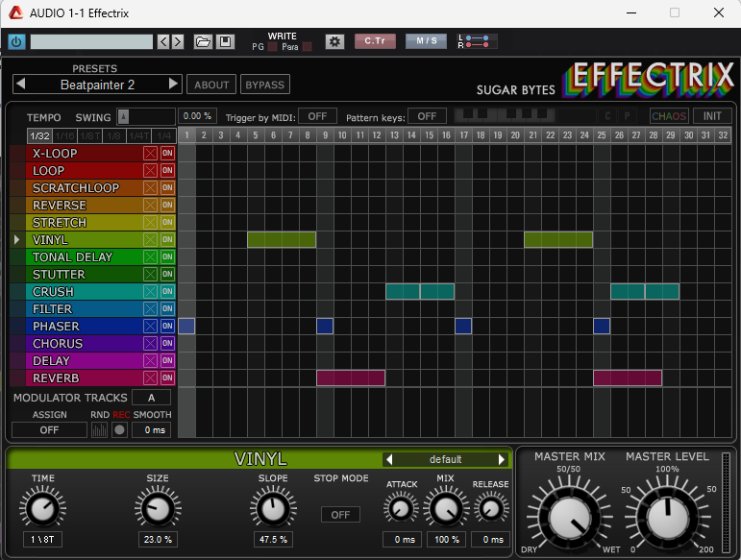Click the MASTER LEVEL knob
Viewport: 741px width, 560px height.
667,517
